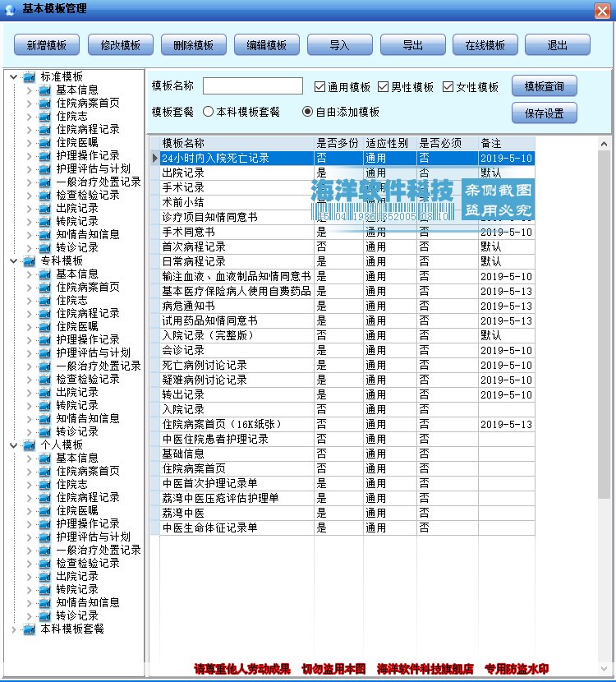Select the 荔湾中医压疮评估护理单 table row
616x682 pixels.
(347, 498)
